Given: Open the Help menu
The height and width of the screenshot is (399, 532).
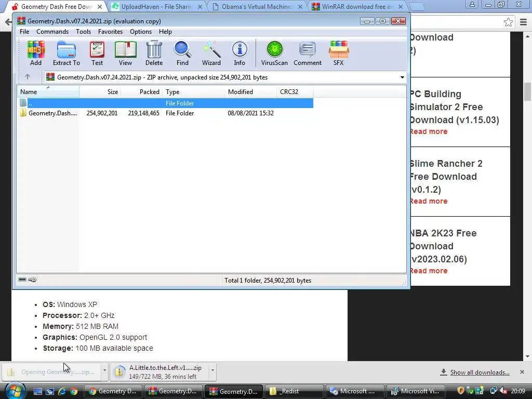Looking at the screenshot, I should coord(165,32).
